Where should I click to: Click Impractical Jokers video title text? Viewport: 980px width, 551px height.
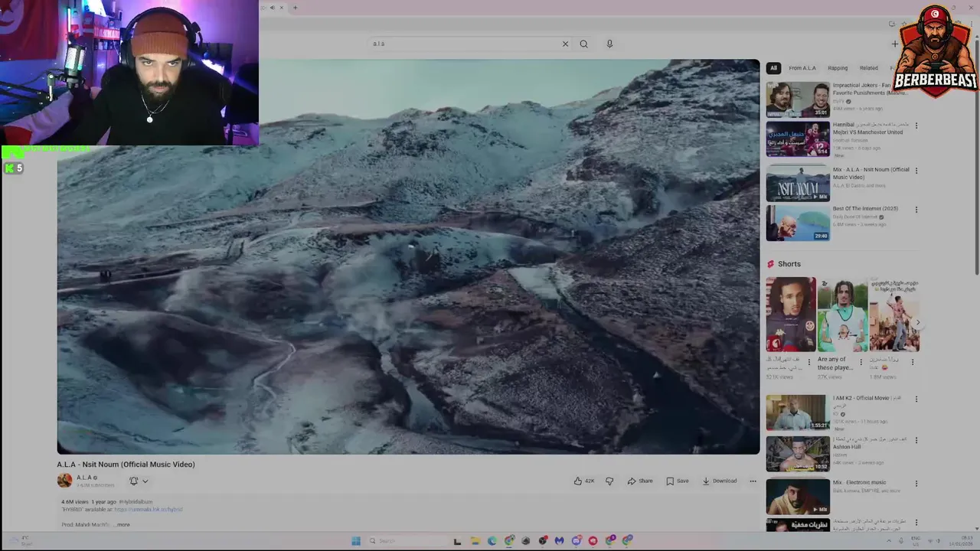point(870,89)
